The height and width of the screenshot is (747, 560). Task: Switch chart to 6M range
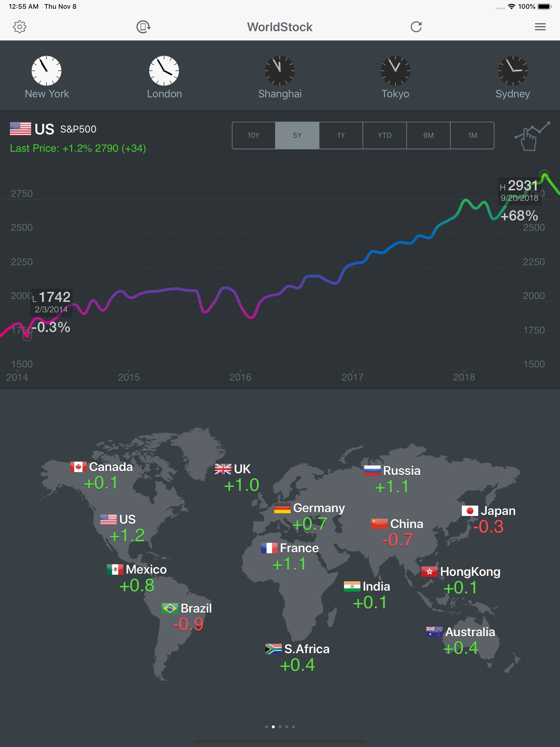(428, 135)
